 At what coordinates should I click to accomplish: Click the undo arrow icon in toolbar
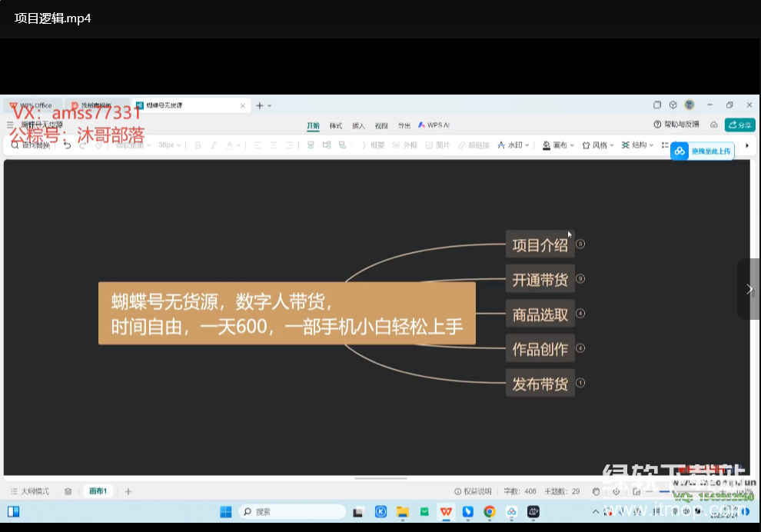(x=68, y=145)
